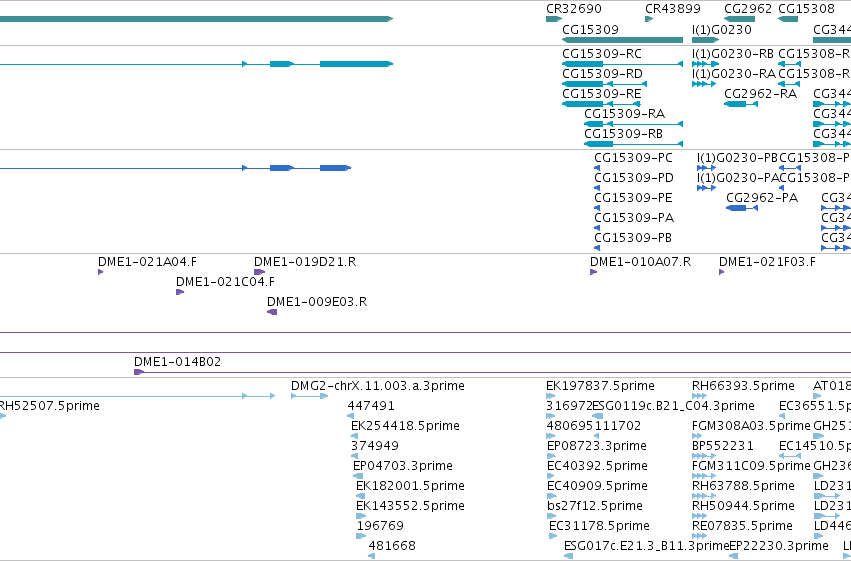Image resolution: width=851 pixels, height=561 pixels.
Task: Select the EK182001.5prime label
Action: (410, 486)
